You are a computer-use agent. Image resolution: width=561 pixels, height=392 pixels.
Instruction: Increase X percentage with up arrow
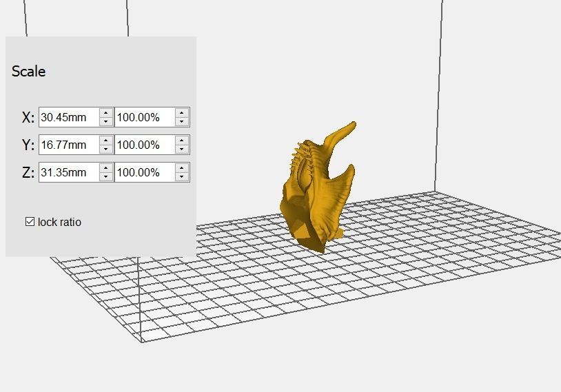coord(182,113)
